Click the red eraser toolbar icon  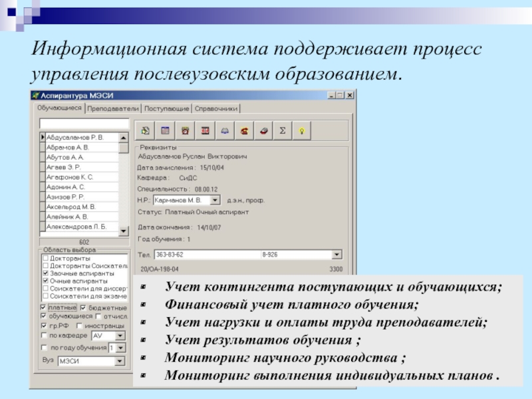tap(263, 130)
